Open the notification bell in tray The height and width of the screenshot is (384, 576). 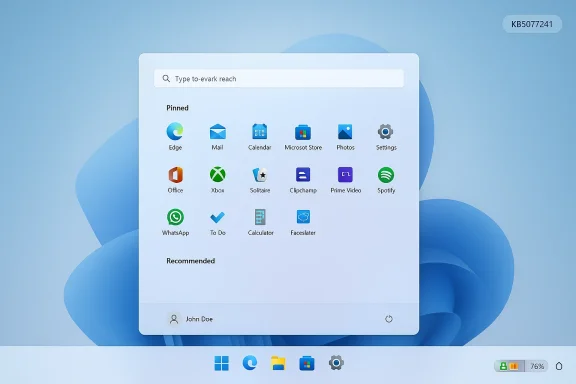[559, 366]
